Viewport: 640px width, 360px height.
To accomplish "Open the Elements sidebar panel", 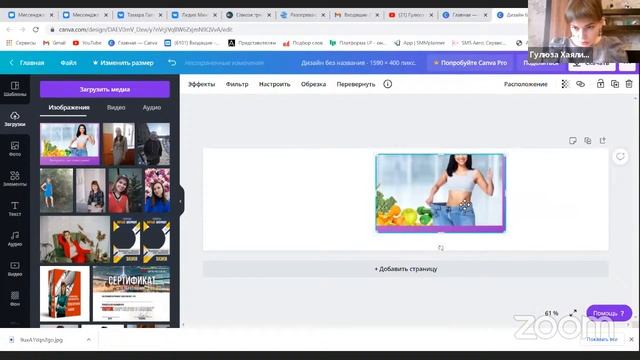I will 15,179.
